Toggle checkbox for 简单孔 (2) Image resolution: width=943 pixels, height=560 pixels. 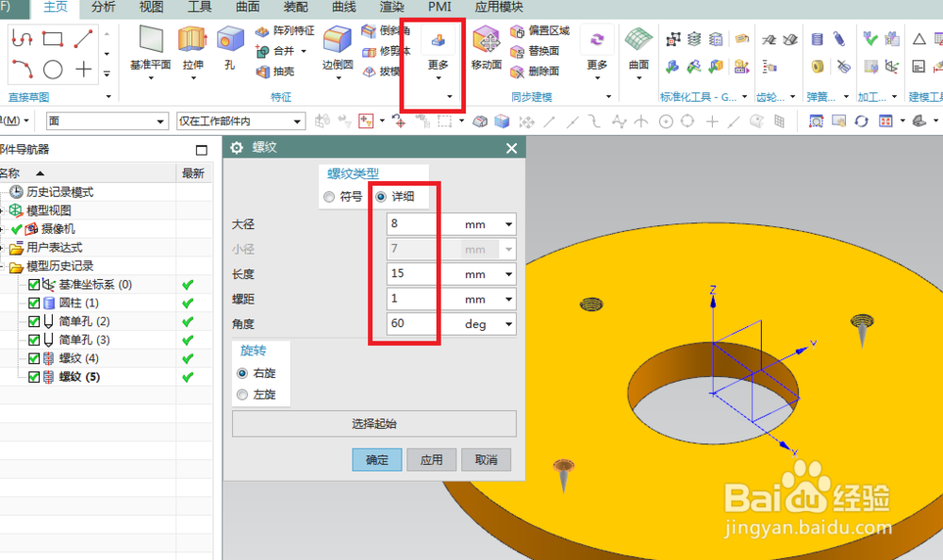(34, 321)
